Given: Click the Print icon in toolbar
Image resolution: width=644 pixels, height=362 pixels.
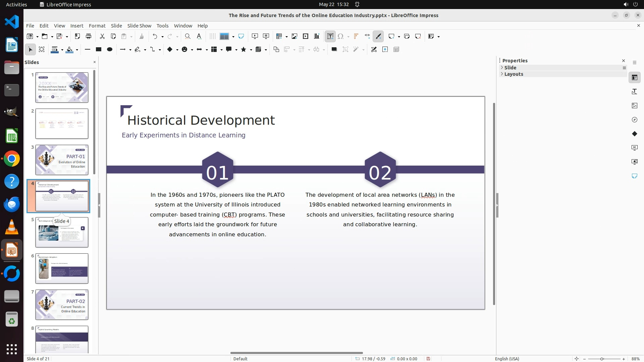Looking at the screenshot, I should [x=89, y=36].
